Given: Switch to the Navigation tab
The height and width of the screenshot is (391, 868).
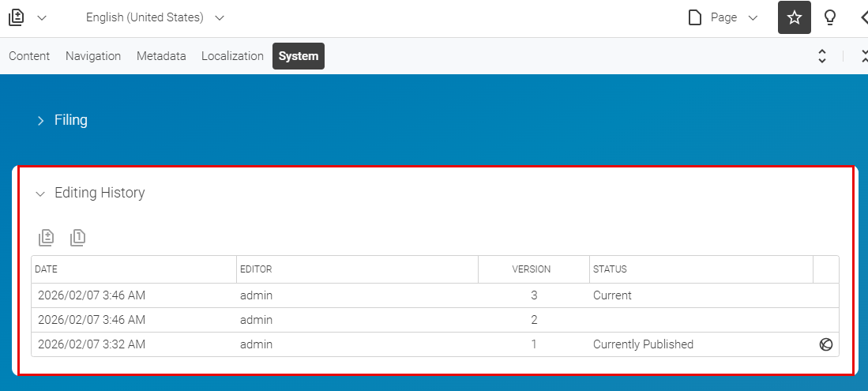Looking at the screenshot, I should (x=93, y=56).
